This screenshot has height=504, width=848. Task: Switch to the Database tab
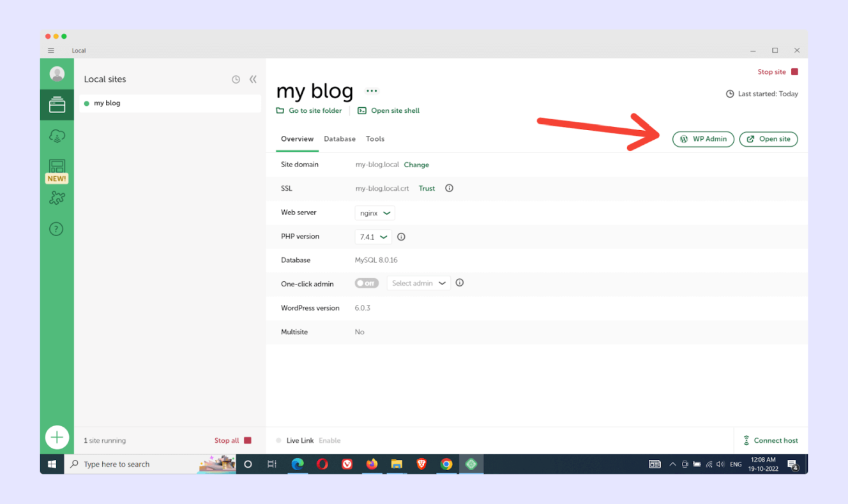coord(340,139)
